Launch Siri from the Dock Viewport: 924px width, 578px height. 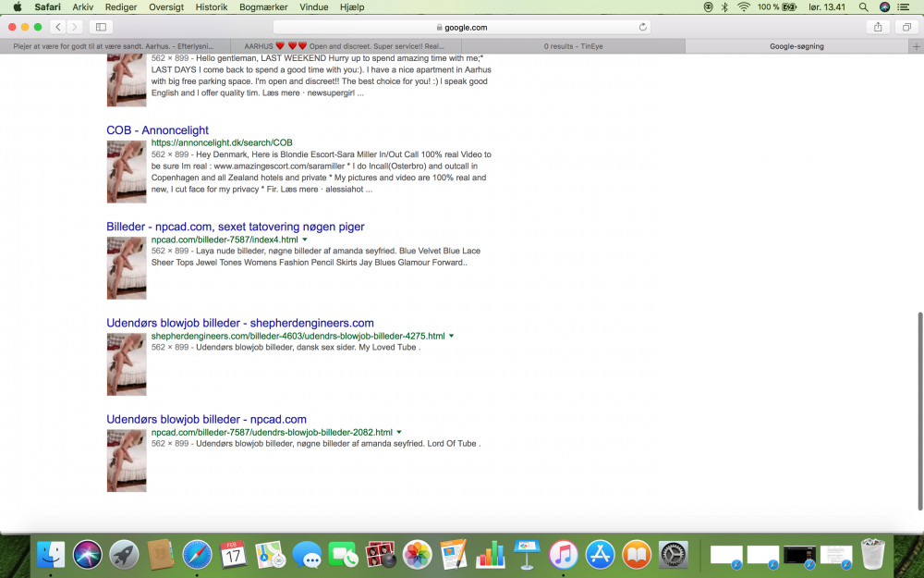point(87,554)
